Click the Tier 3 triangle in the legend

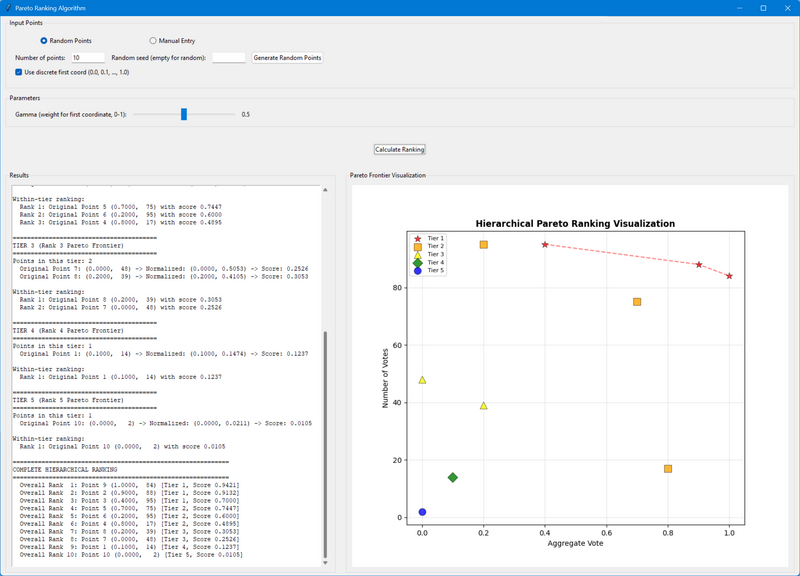(418, 255)
